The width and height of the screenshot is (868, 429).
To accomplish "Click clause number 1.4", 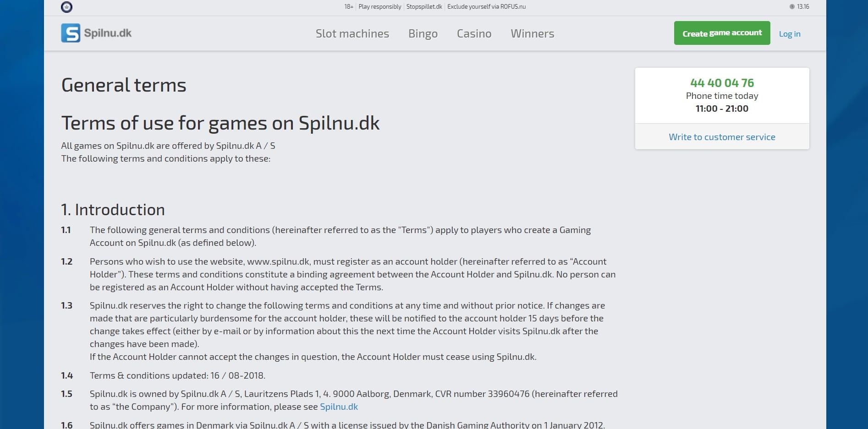I will [x=67, y=375].
